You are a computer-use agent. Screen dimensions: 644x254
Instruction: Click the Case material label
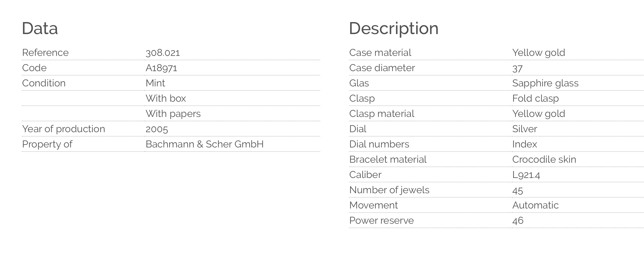pyautogui.click(x=380, y=53)
